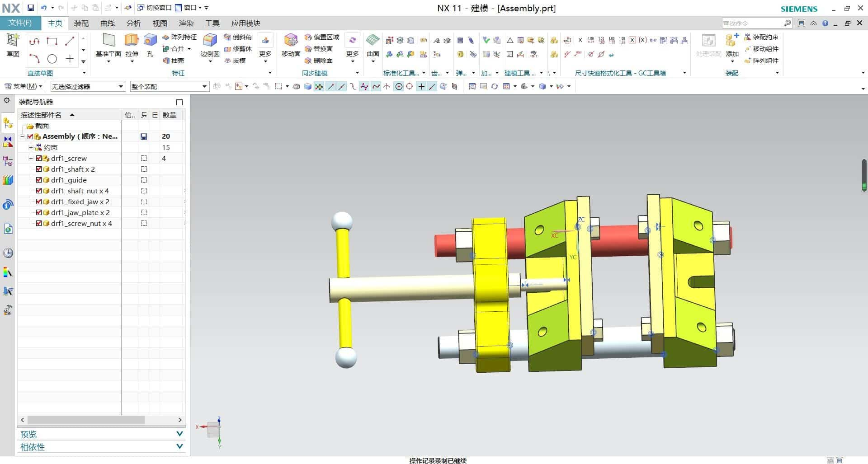Click the undo arrow in title bar

(x=44, y=8)
